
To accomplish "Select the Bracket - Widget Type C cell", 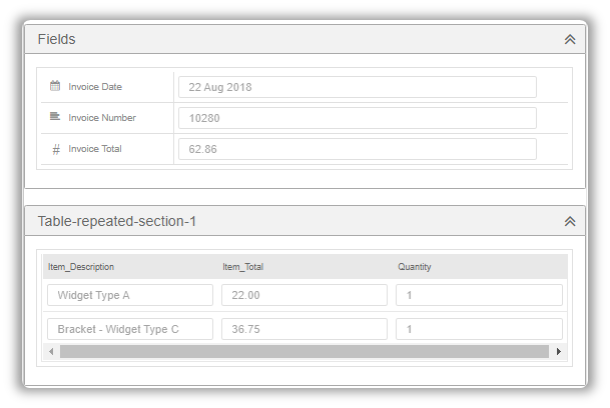I will (130, 329).
